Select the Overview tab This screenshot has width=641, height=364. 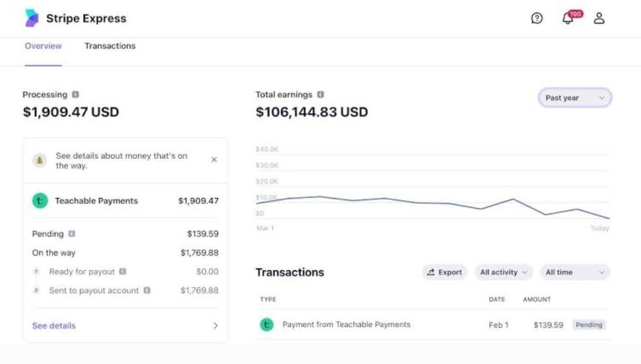[x=43, y=46]
